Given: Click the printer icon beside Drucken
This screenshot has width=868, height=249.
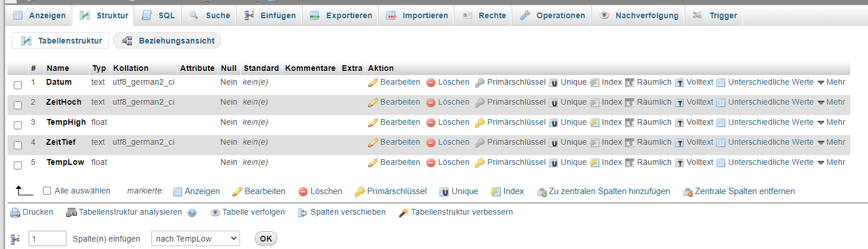Looking at the screenshot, I should click(15, 212).
